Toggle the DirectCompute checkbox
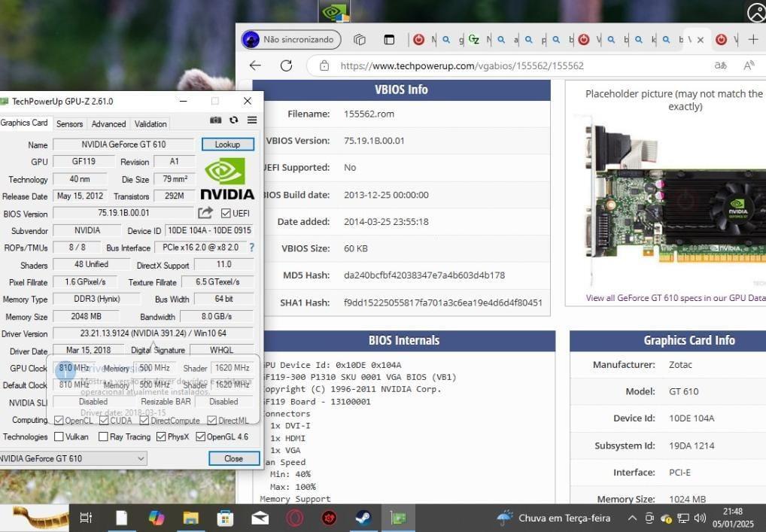Screen dimensions: 766x532 point(144,420)
